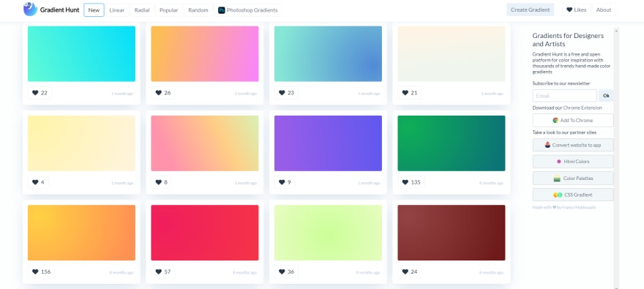Click the Create Gradient button
Viewport: 644px width, 289px height.
(531, 10)
